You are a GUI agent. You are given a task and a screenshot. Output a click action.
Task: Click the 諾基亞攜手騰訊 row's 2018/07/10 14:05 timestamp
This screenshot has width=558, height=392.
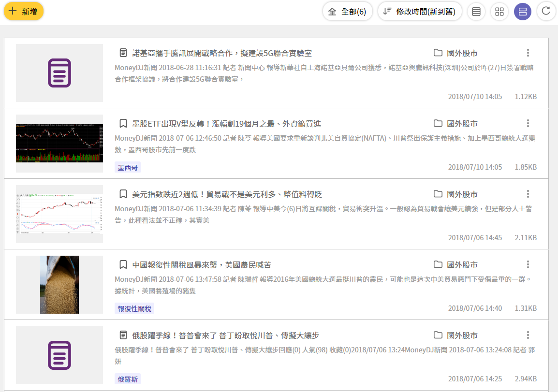click(475, 96)
